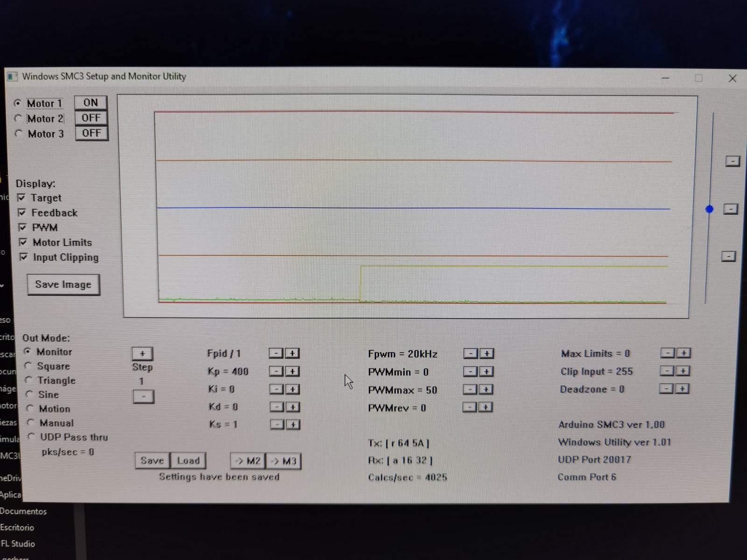Toggle Motor 2 OFF button

tap(91, 118)
